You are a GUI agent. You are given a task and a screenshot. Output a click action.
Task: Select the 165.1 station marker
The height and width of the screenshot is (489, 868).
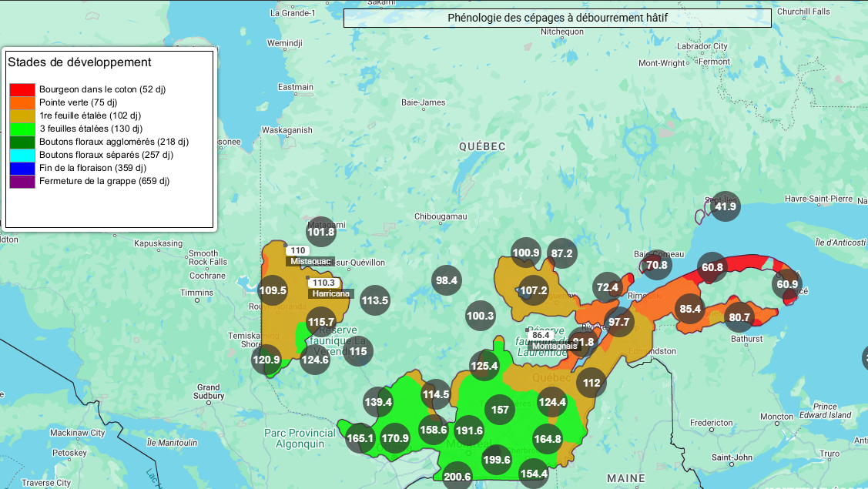360,438
